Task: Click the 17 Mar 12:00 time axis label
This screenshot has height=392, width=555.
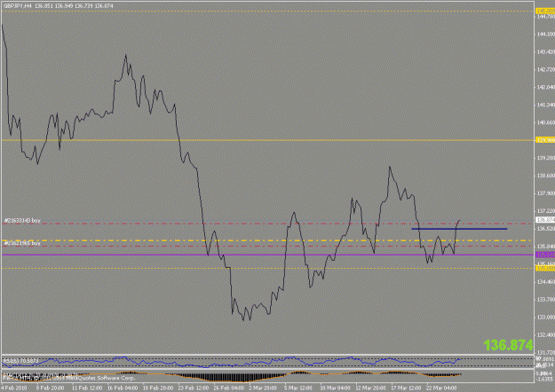Action: [x=406, y=388]
